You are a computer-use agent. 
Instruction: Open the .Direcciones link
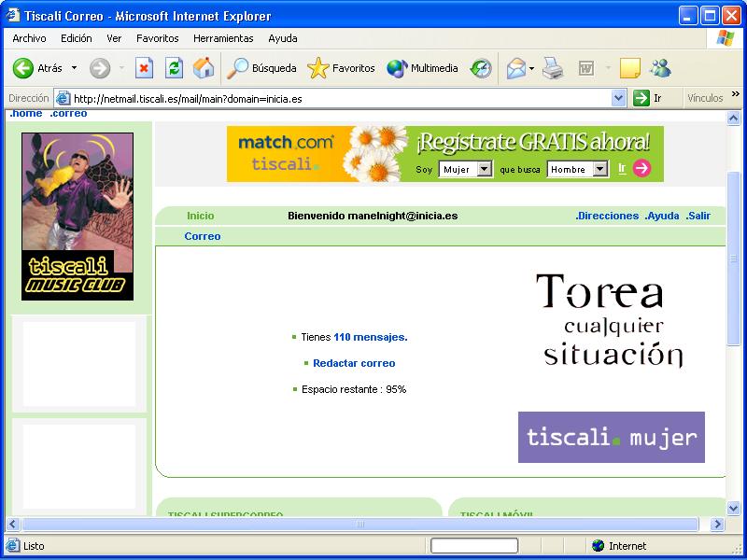(x=606, y=216)
